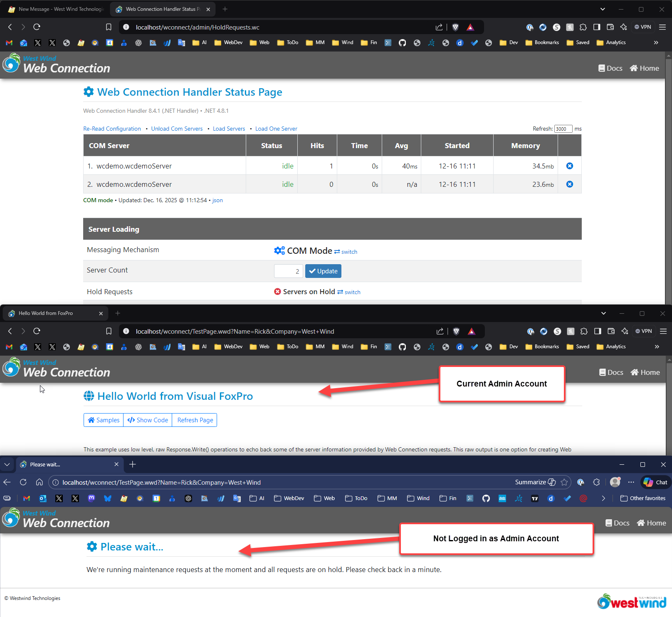Reload the Hello World FoxPro page
The width and height of the screenshot is (672, 617).
[x=37, y=331]
